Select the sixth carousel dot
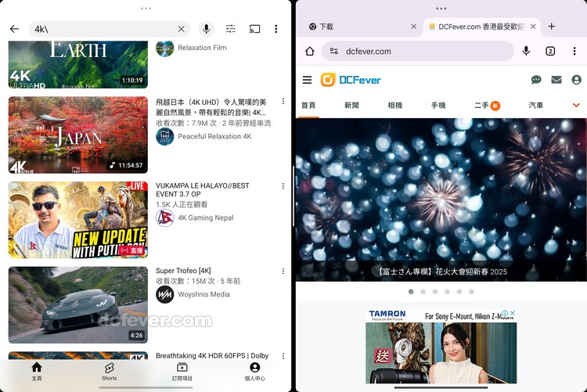This screenshot has width=587, height=392. tap(471, 292)
